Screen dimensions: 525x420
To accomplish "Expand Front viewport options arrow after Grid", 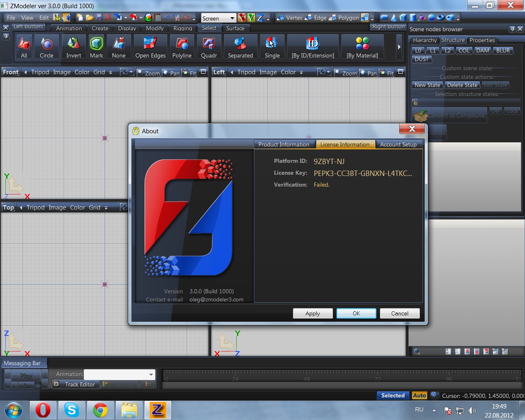I will [111, 72].
